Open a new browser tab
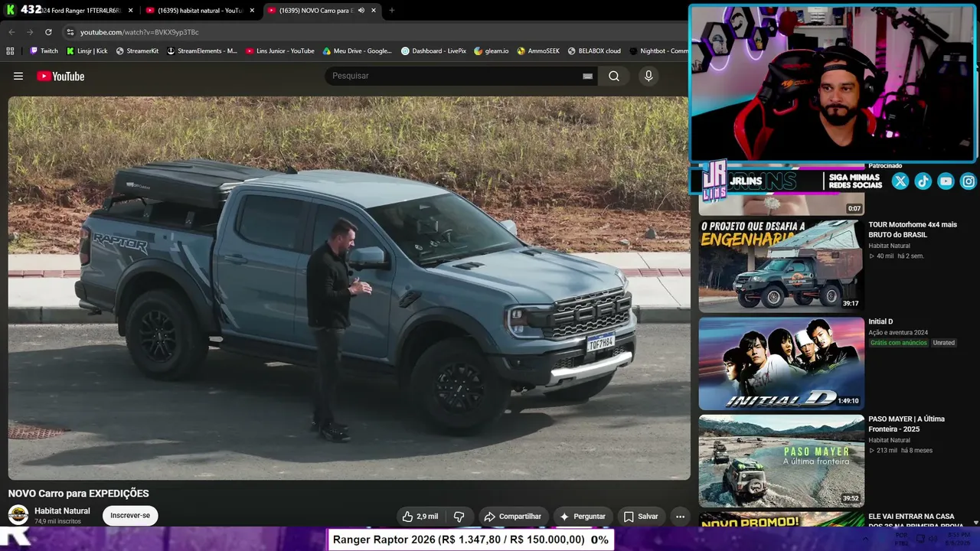Screen dimensions: 980x551 coord(392,11)
